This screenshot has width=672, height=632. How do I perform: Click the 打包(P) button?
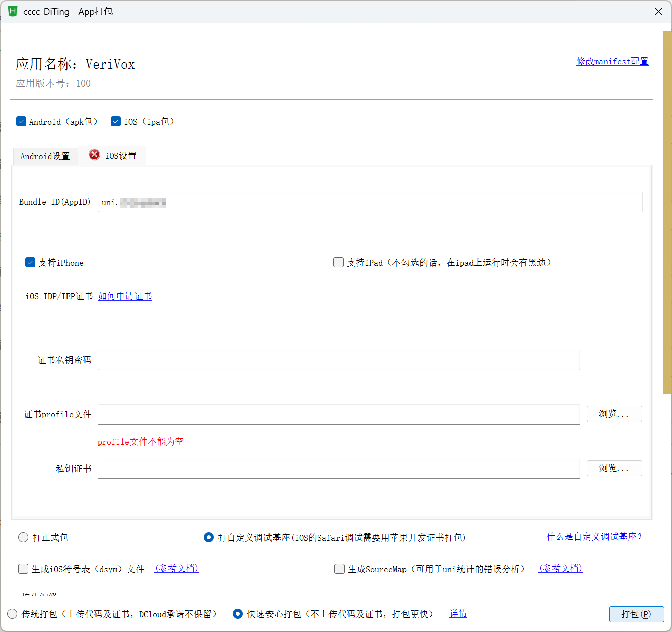(x=636, y=614)
